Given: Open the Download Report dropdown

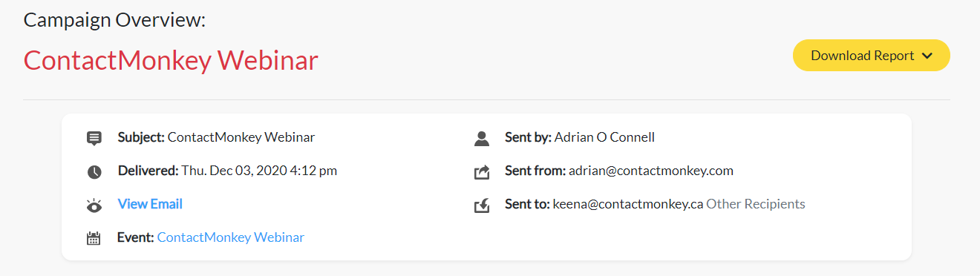Looking at the screenshot, I should 871,56.
